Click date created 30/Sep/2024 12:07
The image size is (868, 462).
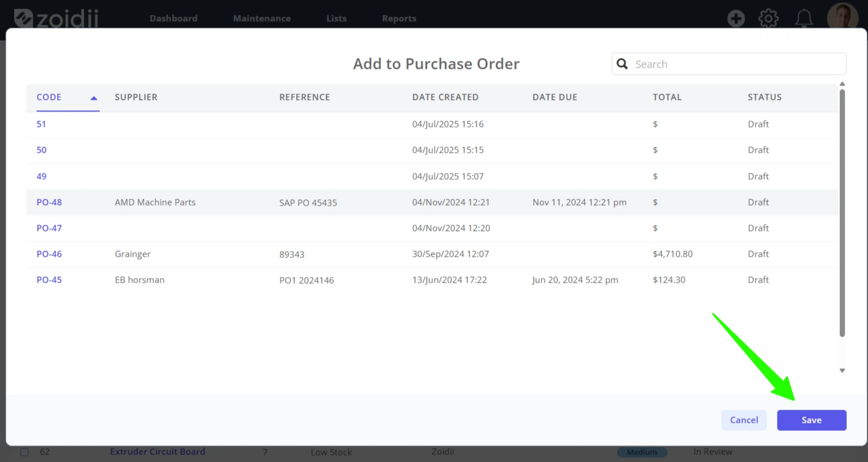[x=449, y=254]
